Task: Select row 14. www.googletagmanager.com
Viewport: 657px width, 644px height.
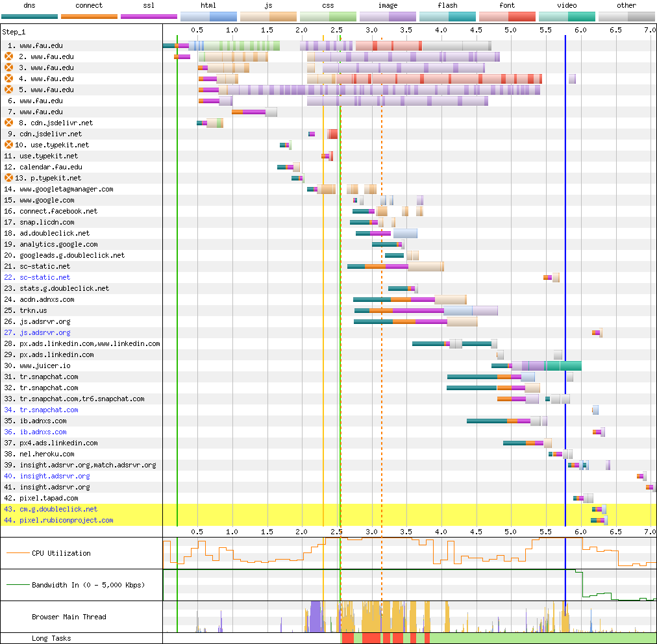Action: click(x=58, y=189)
